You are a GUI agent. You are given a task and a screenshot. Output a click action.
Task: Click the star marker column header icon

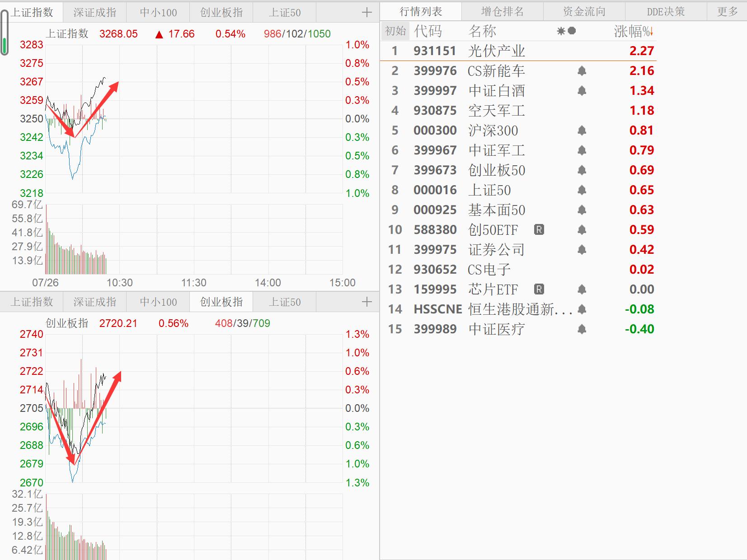coord(561,31)
